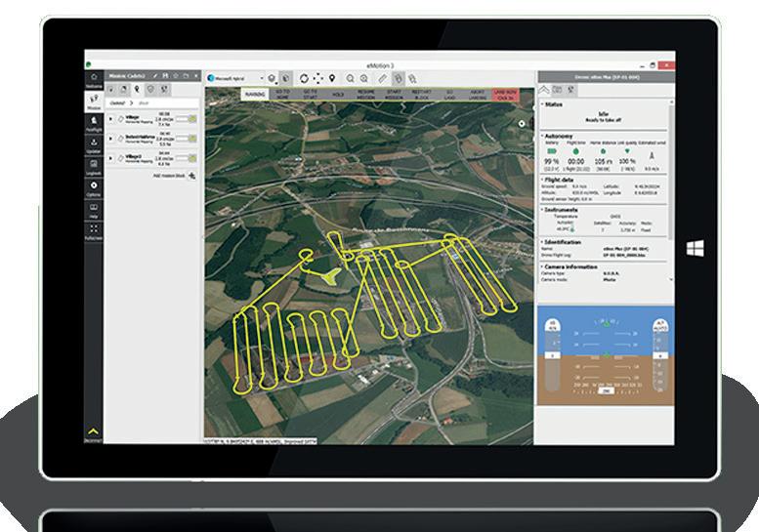Click the last icon in the map toolbar
Screen dimensions: 759x532
pos(412,78)
